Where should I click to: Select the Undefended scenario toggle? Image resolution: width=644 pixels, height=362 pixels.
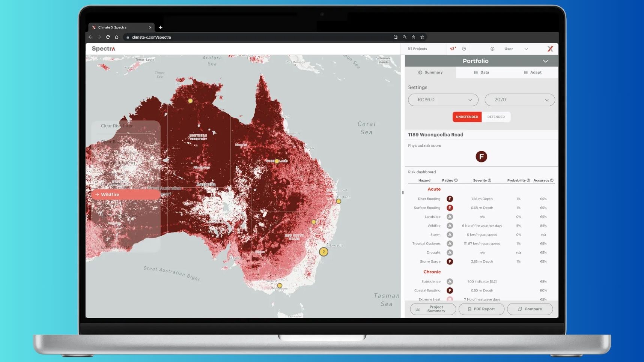click(x=467, y=117)
